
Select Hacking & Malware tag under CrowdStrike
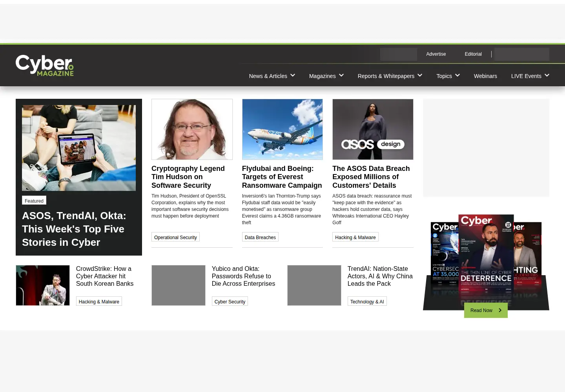[x=99, y=301]
